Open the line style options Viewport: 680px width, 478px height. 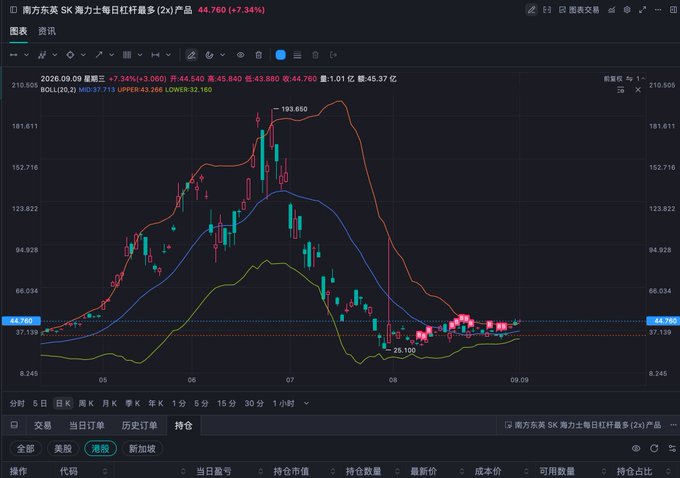[297, 55]
